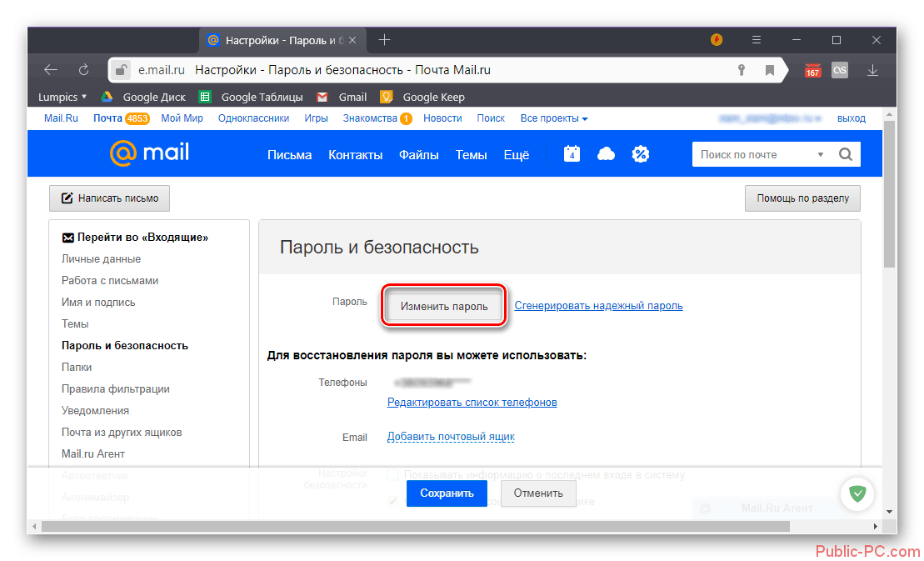Click the percent discount badge icon
This screenshot has width=924, height=561.
pos(640,154)
